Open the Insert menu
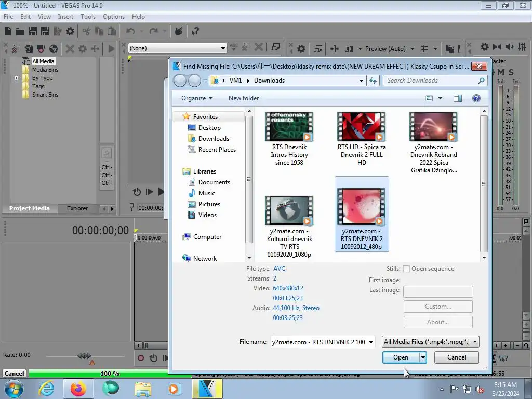The image size is (532, 399). click(65, 17)
